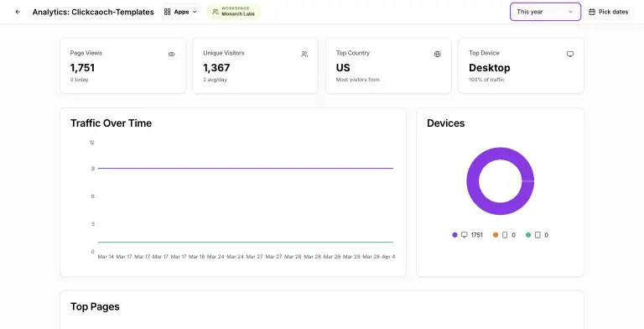The image size is (644, 329).
Task: Click the Traffic Over Time heading
Action: 111,123
